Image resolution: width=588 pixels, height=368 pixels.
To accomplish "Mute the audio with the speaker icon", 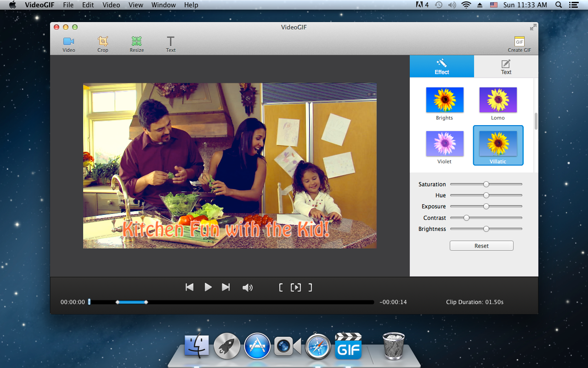I will pos(248,287).
